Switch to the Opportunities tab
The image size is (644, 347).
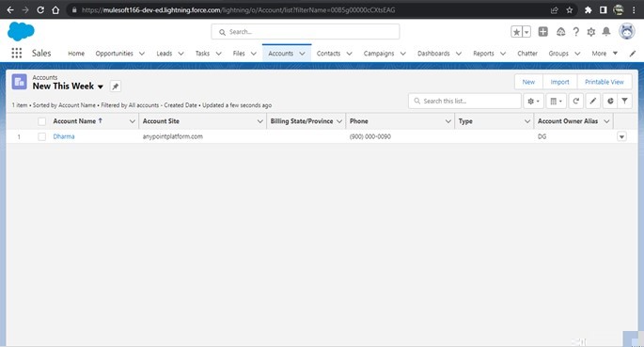114,54
